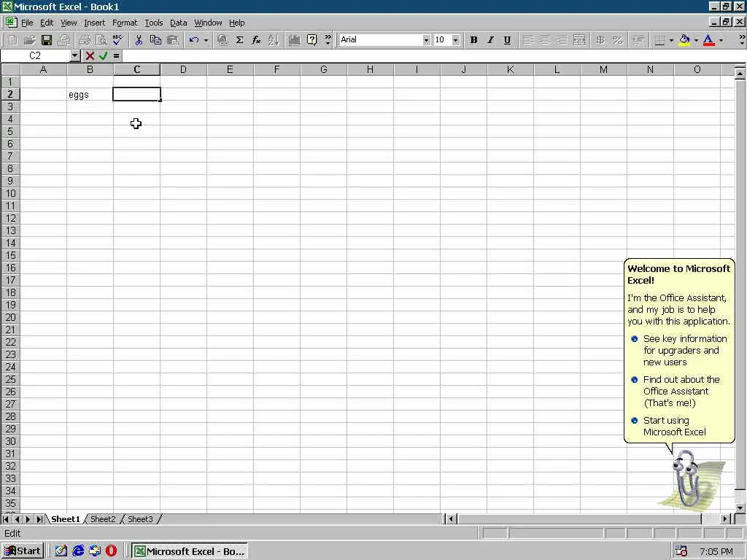Launch Internet Explorer from Quick Launch

pyautogui.click(x=78, y=551)
